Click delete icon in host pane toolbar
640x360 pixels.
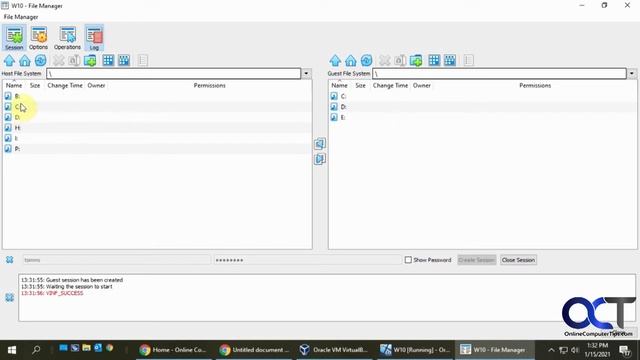coord(59,60)
